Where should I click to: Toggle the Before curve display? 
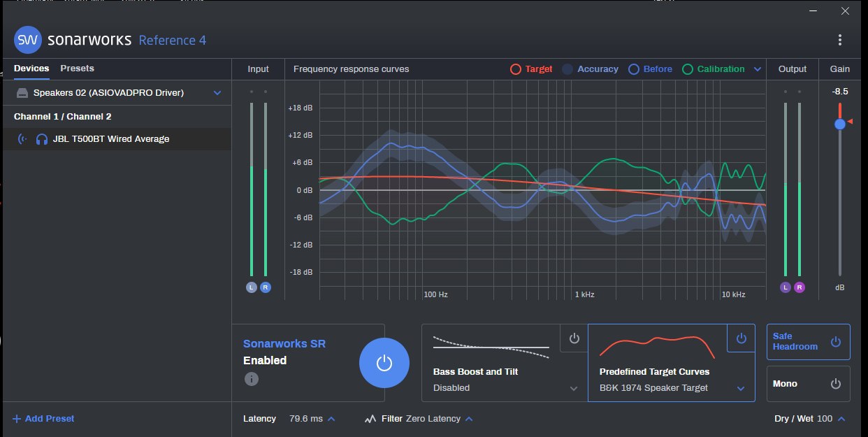tap(650, 69)
